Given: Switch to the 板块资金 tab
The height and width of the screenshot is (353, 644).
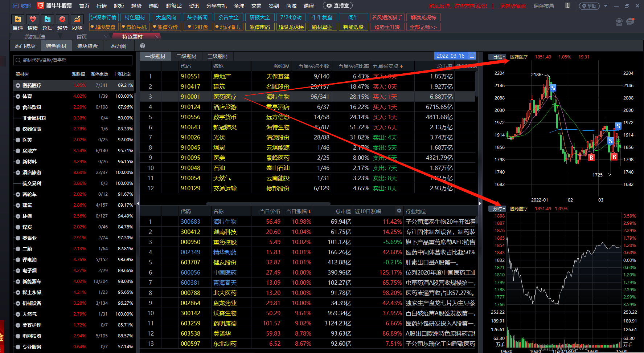Looking at the screenshot, I should pos(87,46).
